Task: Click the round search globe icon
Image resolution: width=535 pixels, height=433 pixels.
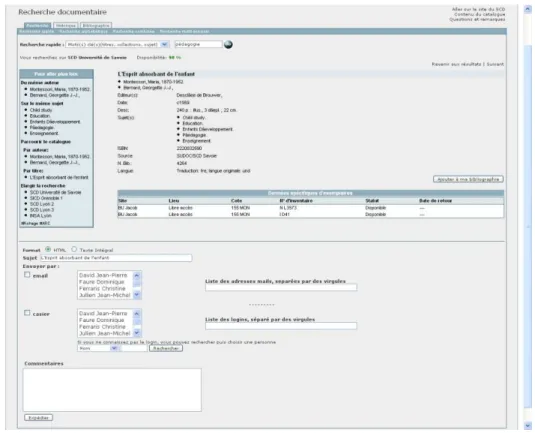Action: [x=228, y=44]
